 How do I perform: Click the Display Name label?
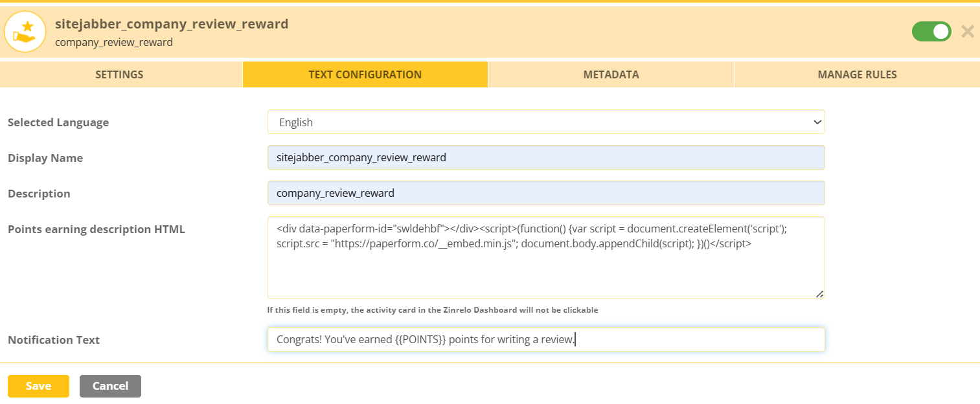point(45,158)
